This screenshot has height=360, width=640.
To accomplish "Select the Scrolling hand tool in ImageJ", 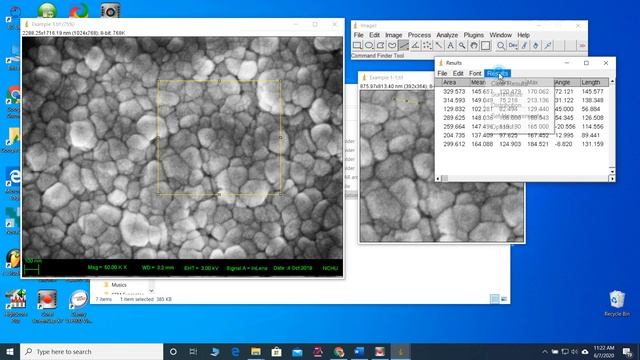I will 473,45.
